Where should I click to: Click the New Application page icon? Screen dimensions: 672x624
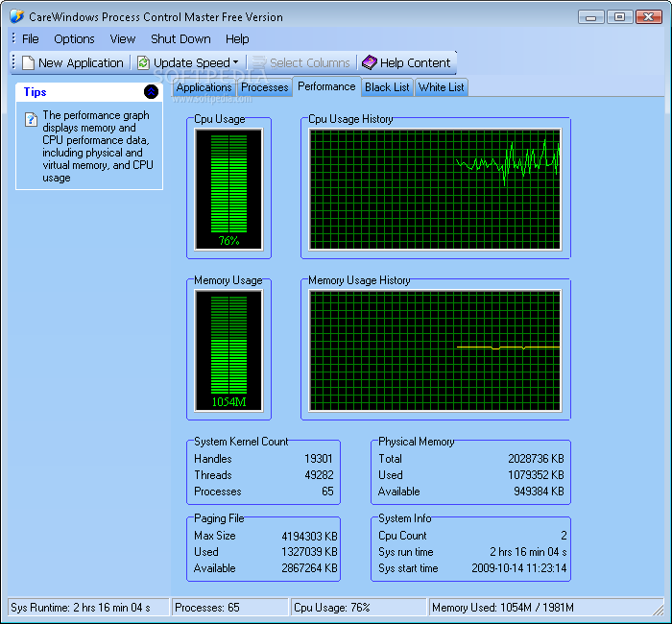[x=28, y=63]
